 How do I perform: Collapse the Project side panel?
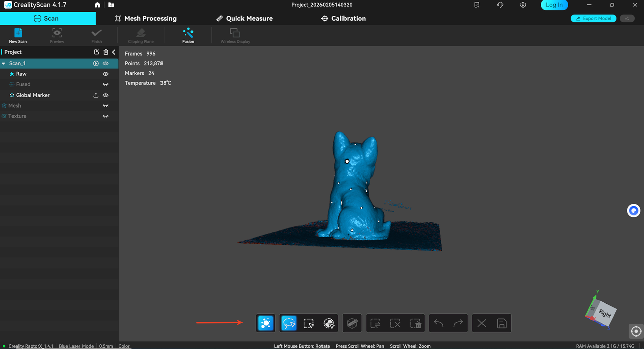click(x=114, y=52)
